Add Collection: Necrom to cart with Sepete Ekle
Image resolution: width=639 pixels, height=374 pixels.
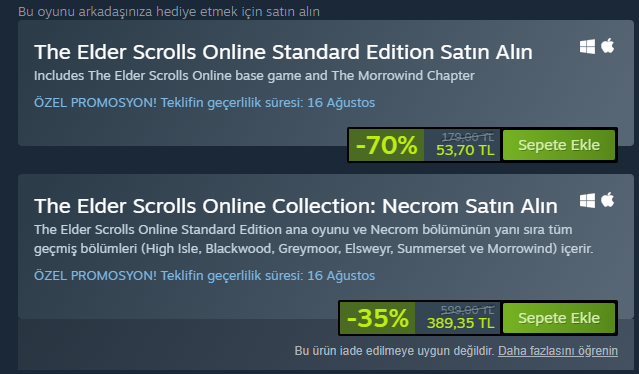coord(559,318)
